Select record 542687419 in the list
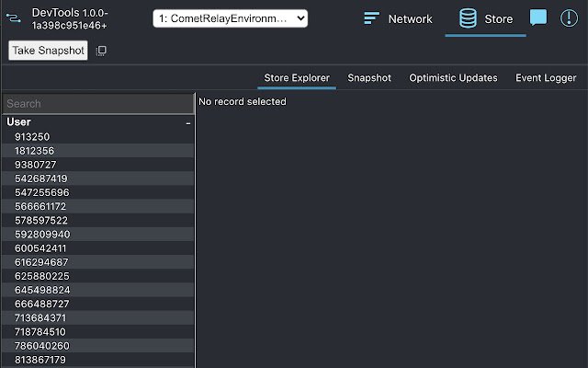 [x=41, y=178]
